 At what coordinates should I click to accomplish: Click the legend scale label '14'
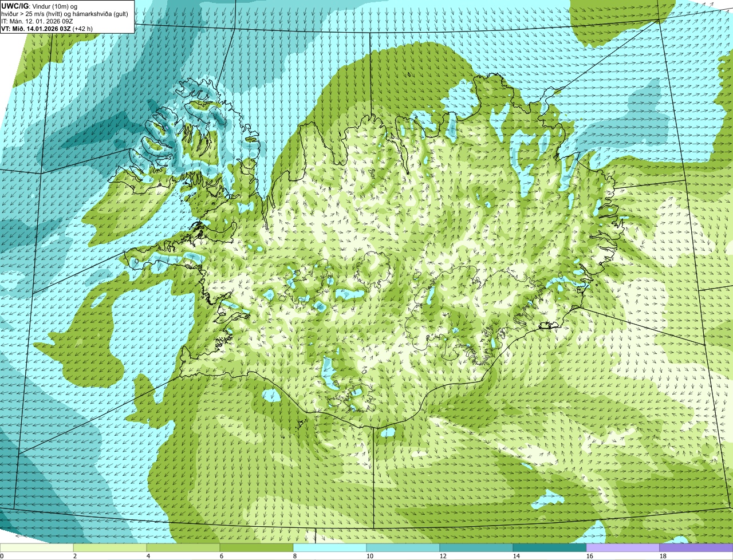pyautogui.click(x=517, y=556)
